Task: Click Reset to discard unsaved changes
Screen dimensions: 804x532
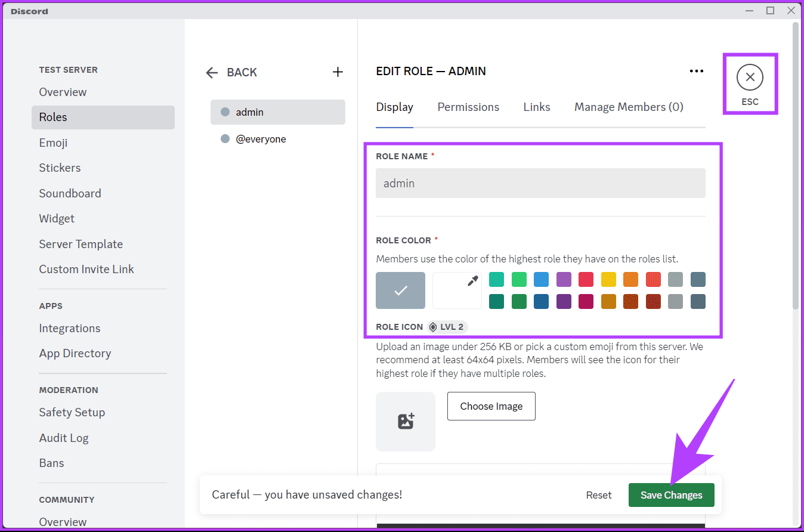Action: [598, 495]
